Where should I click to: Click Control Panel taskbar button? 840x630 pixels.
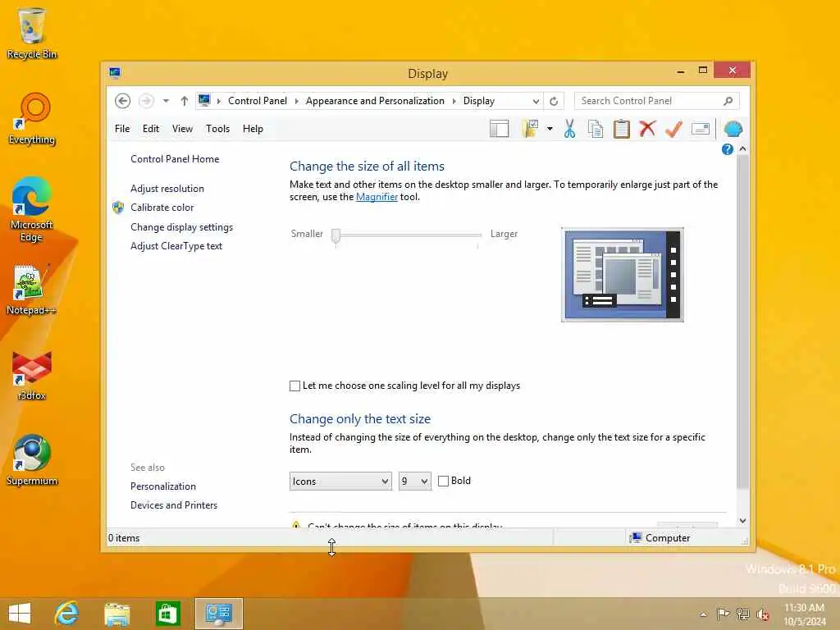click(x=218, y=614)
